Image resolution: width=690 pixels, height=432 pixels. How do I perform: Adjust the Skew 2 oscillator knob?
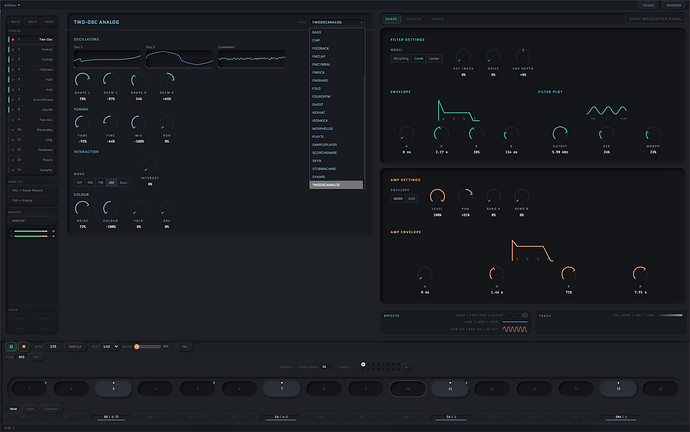[x=167, y=80]
